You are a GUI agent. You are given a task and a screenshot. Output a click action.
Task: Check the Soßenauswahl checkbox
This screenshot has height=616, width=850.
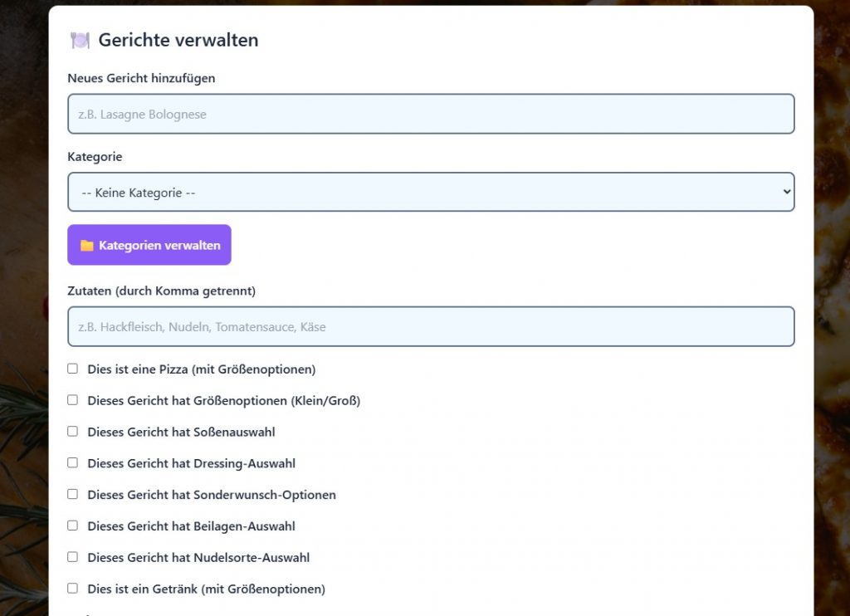[x=73, y=432]
